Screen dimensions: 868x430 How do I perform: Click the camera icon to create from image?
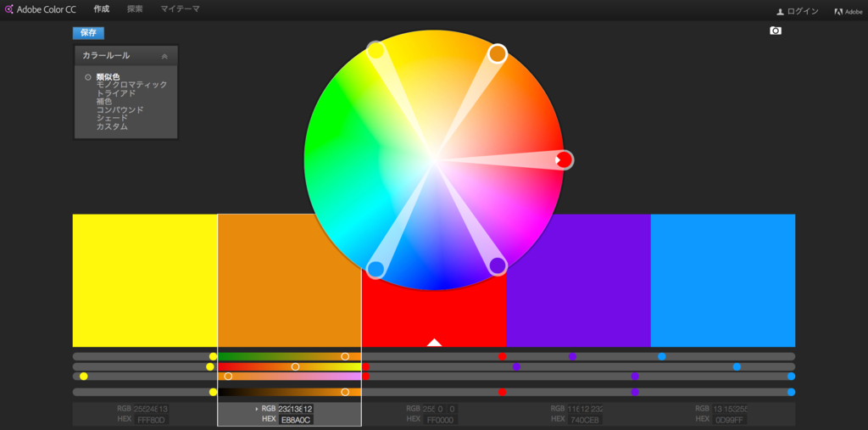tap(776, 31)
